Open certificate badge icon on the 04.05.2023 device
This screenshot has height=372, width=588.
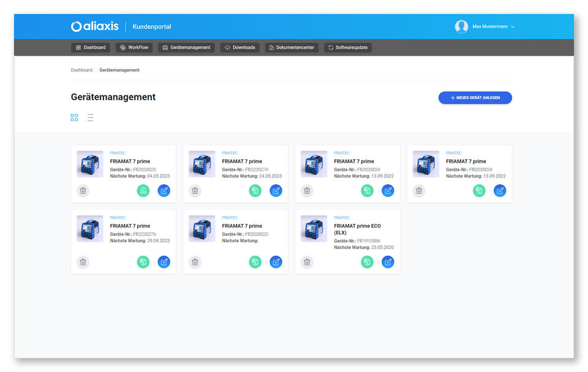(x=143, y=191)
